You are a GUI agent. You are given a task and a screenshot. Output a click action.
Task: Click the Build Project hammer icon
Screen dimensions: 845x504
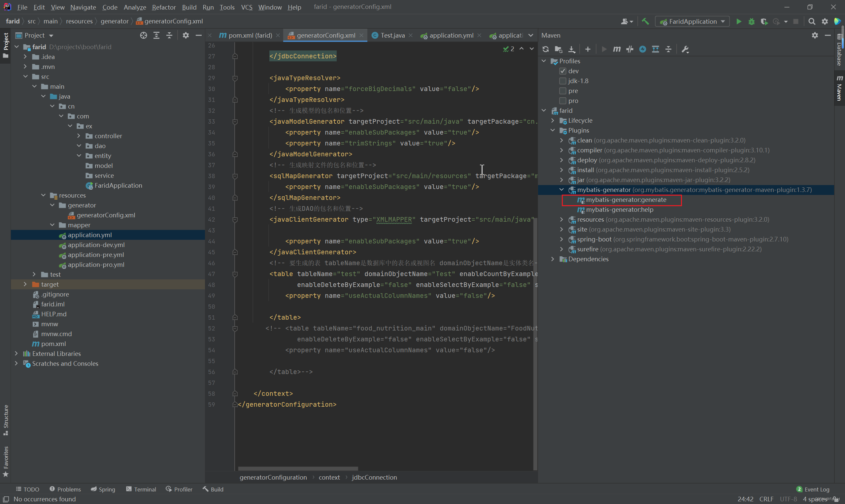tap(645, 21)
